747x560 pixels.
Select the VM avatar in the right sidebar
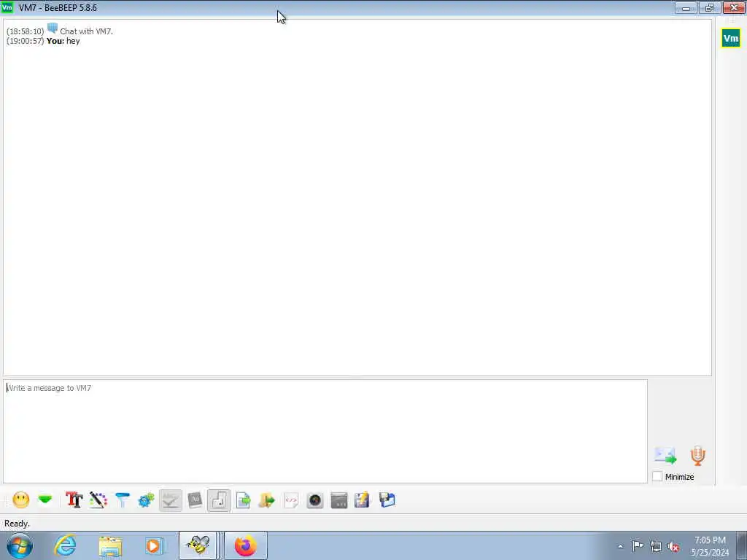pos(731,38)
